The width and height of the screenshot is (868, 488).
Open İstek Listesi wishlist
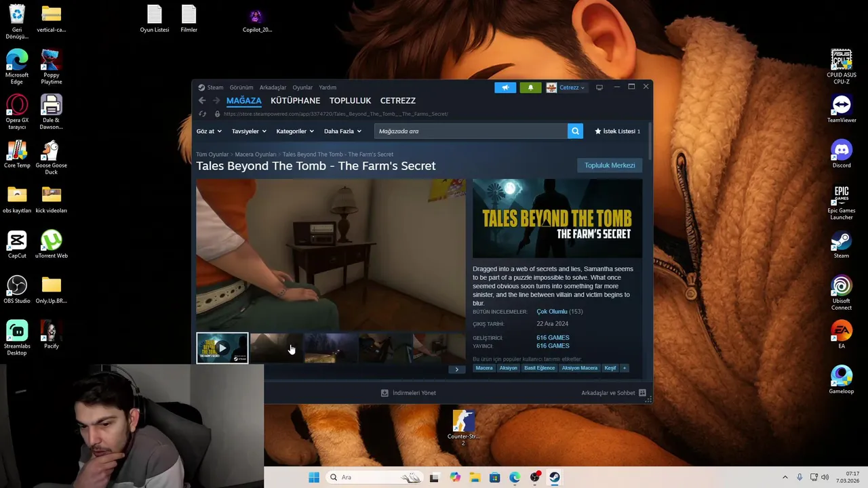coord(617,131)
